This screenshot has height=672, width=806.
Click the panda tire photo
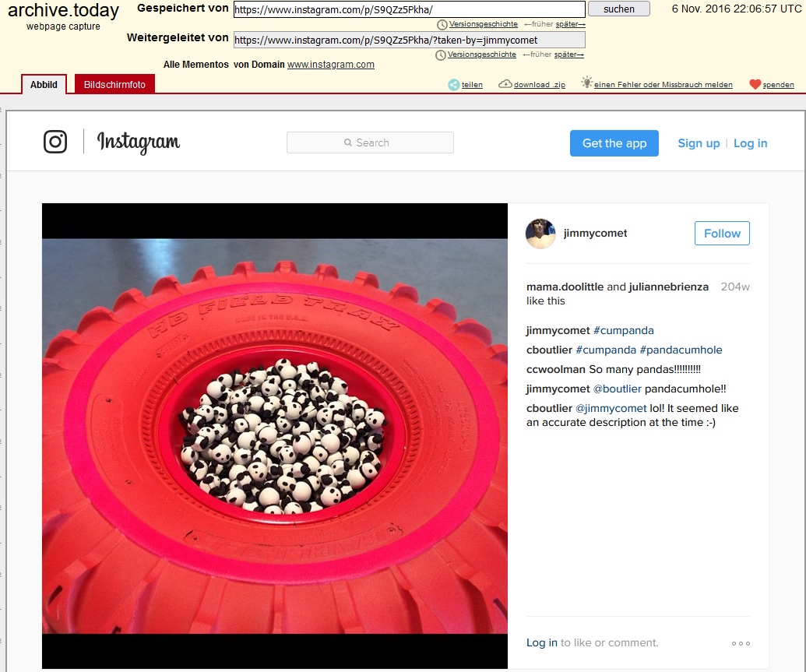[x=274, y=436]
